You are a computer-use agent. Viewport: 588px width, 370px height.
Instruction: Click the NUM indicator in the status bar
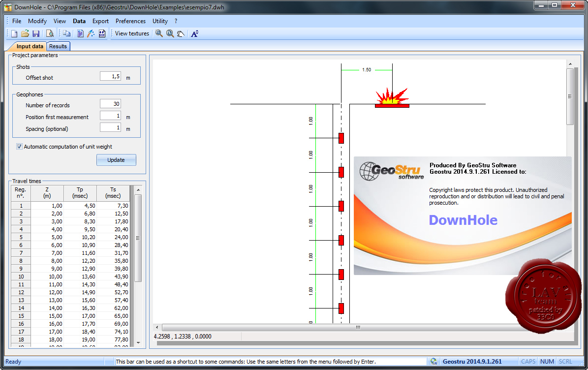click(547, 361)
